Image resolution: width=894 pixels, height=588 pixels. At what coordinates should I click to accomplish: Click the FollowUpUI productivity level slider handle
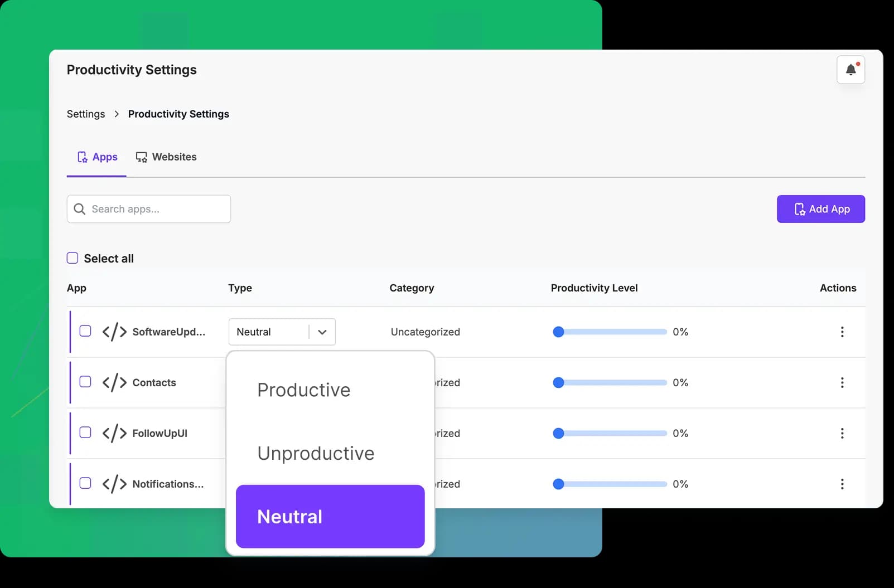pos(558,434)
